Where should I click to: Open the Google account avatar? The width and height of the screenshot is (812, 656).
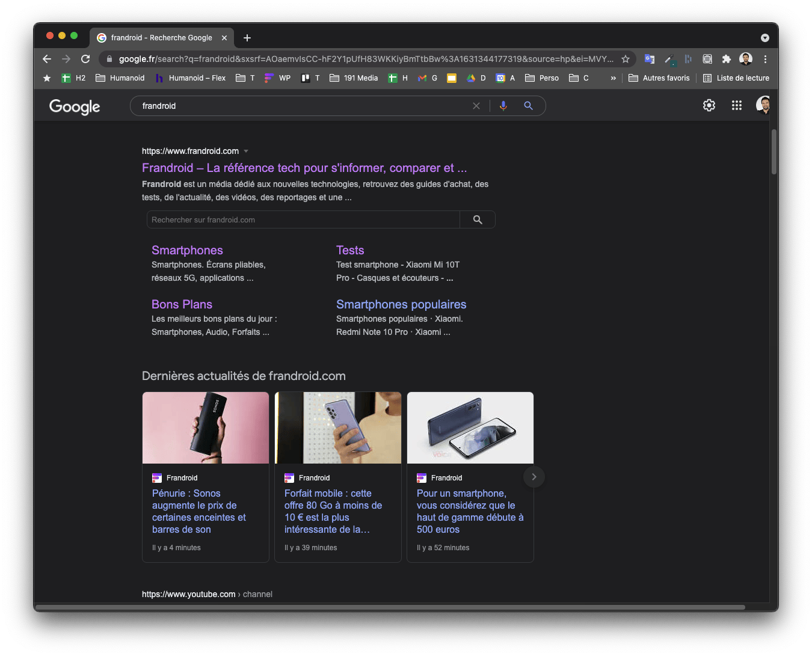[763, 105]
